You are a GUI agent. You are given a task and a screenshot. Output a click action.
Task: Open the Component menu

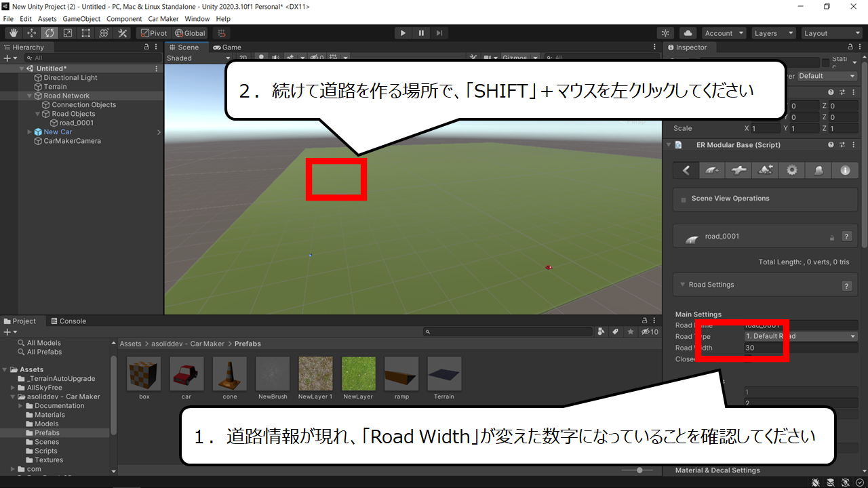[124, 19]
